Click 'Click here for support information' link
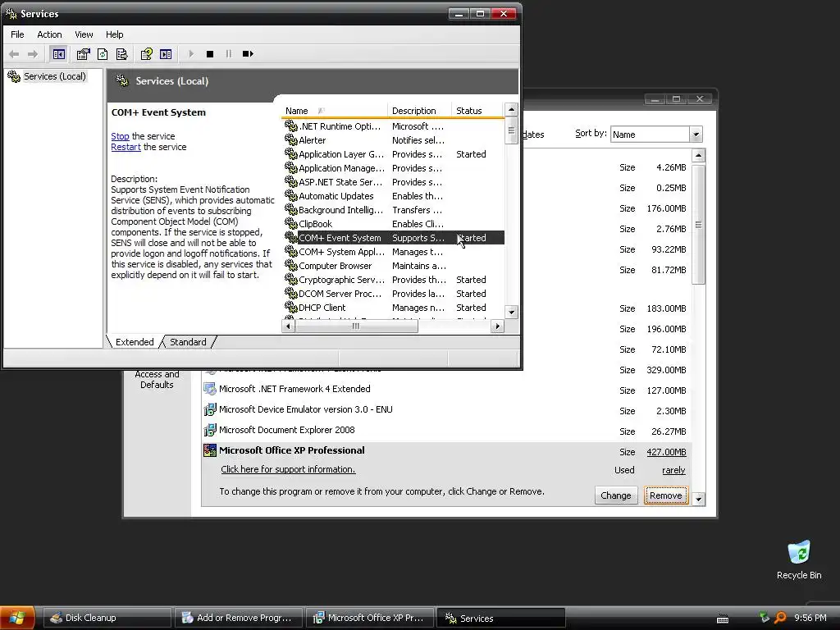 [x=288, y=469]
